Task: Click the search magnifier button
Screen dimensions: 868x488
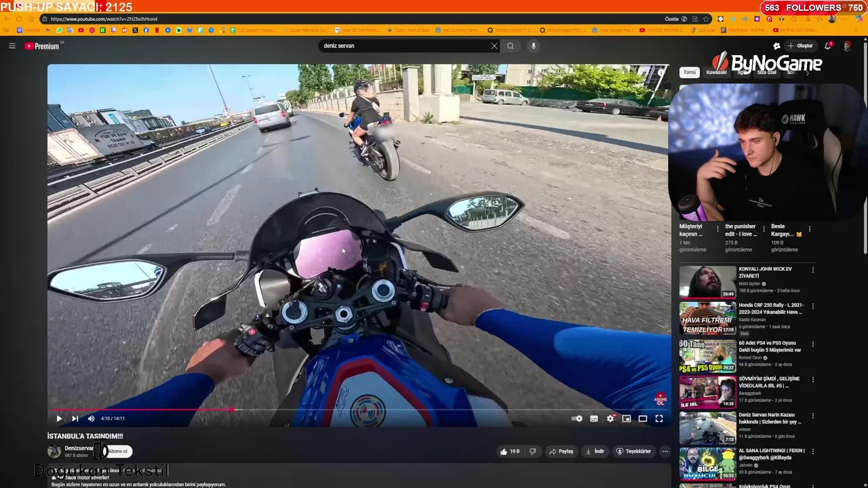Action: (511, 46)
